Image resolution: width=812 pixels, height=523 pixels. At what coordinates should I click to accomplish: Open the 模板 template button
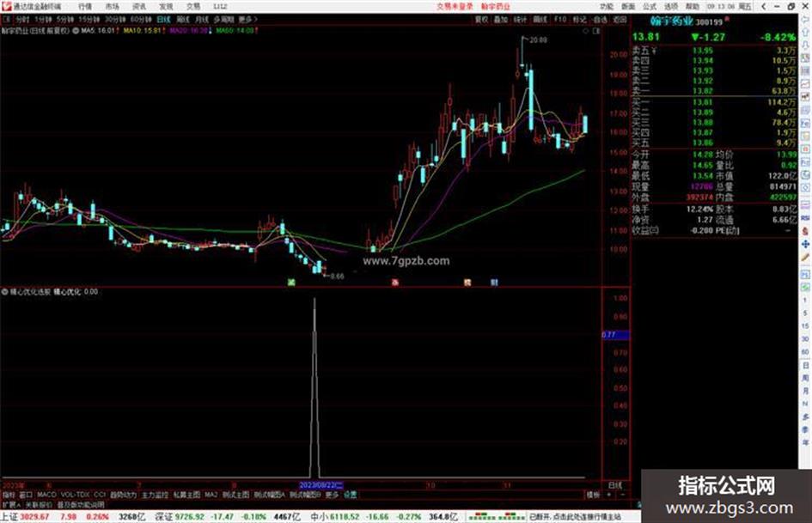[592, 495]
